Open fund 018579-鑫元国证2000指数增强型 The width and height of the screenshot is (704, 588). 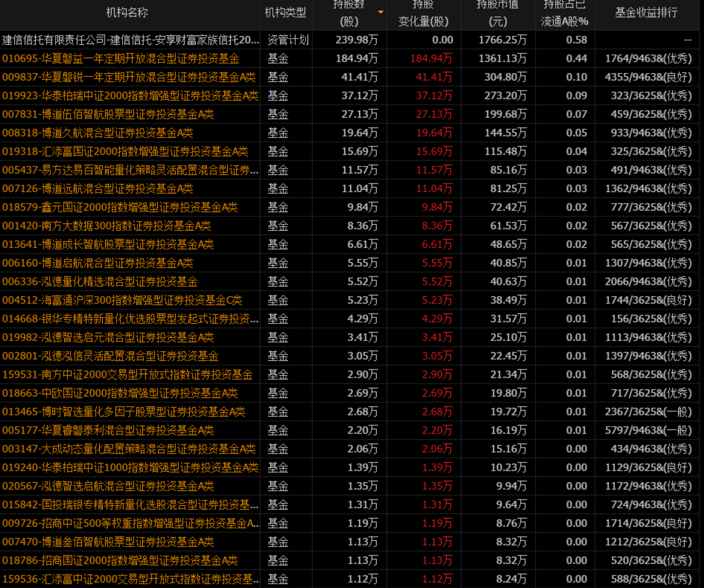click(x=120, y=207)
